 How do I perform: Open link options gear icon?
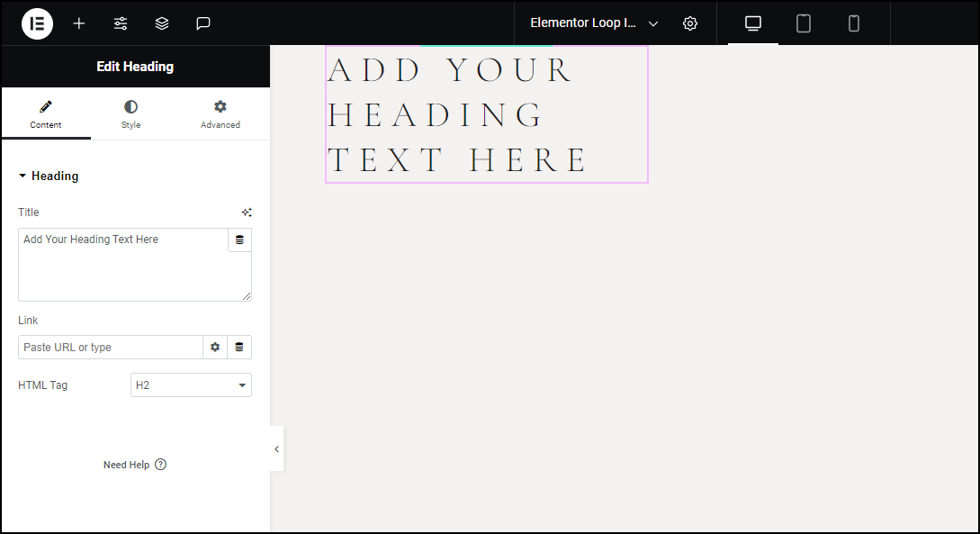coord(215,347)
